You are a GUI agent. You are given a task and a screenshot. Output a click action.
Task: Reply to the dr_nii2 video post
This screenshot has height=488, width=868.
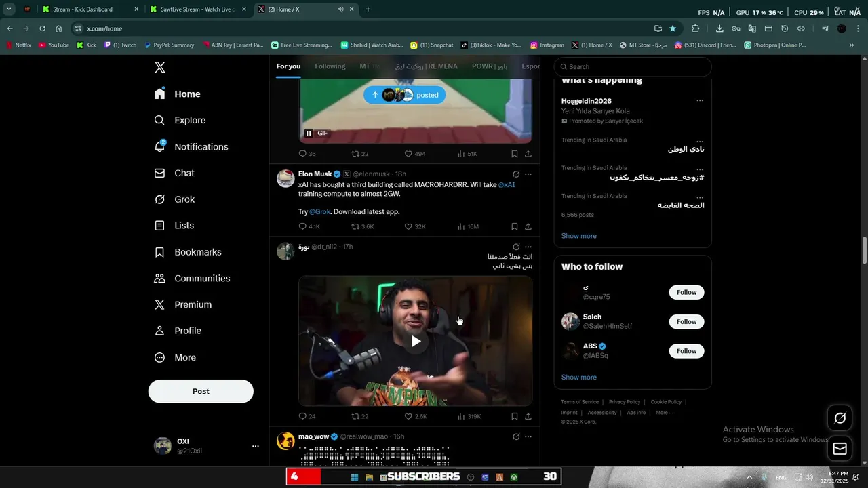pos(307,416)
